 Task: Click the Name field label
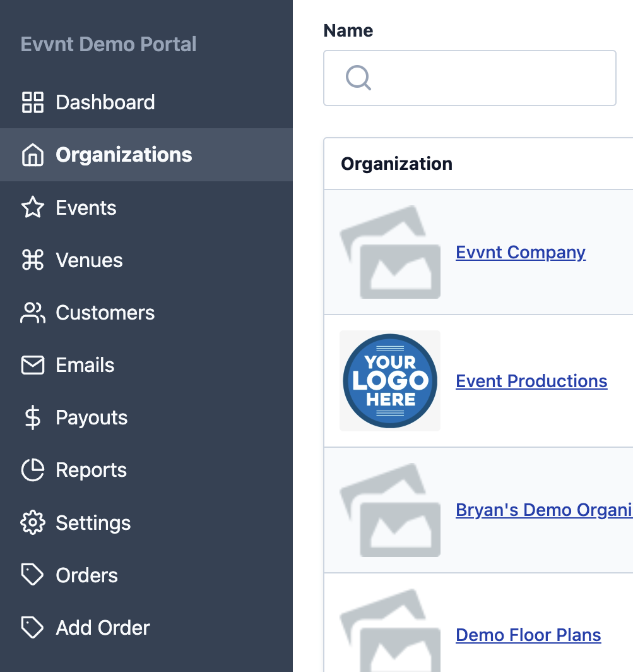[x=348, y=30]
